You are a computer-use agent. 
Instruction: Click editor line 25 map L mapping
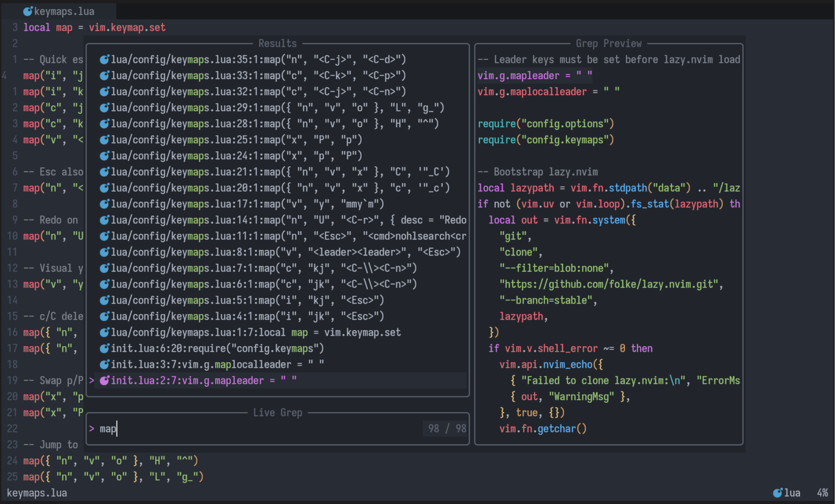(114, 477)
